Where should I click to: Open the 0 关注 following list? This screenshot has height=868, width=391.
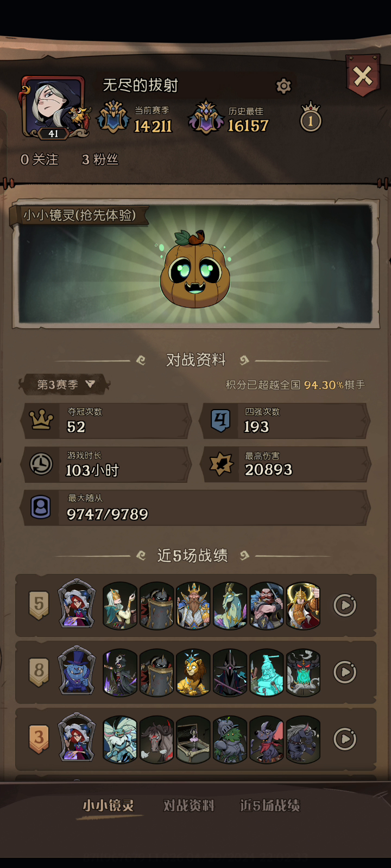coord(39,159)
